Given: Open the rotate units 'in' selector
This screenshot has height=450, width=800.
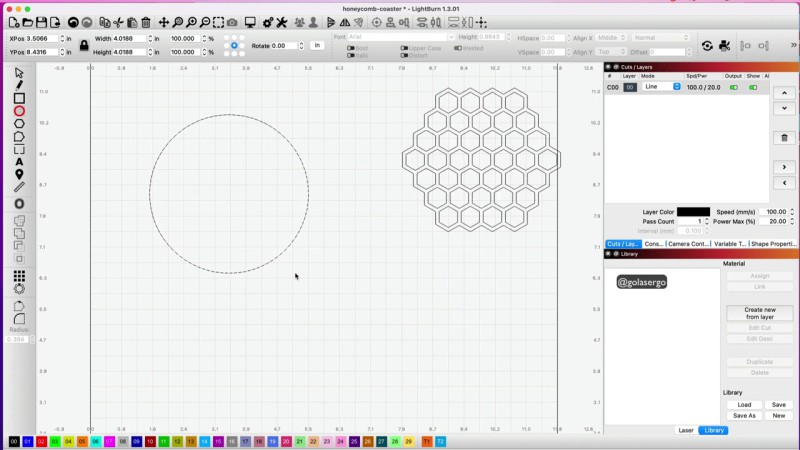Looking at the screenshot, I should [317, 45].
